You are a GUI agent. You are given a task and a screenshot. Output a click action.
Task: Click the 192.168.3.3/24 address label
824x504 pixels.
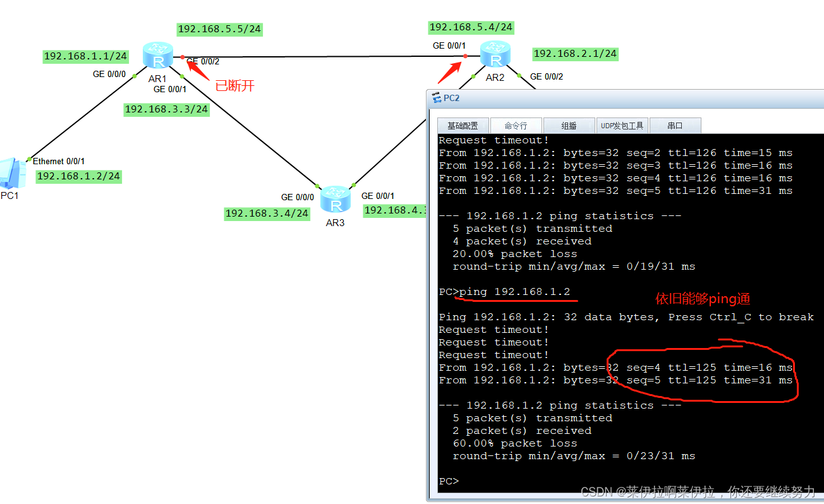pos(166,109)
